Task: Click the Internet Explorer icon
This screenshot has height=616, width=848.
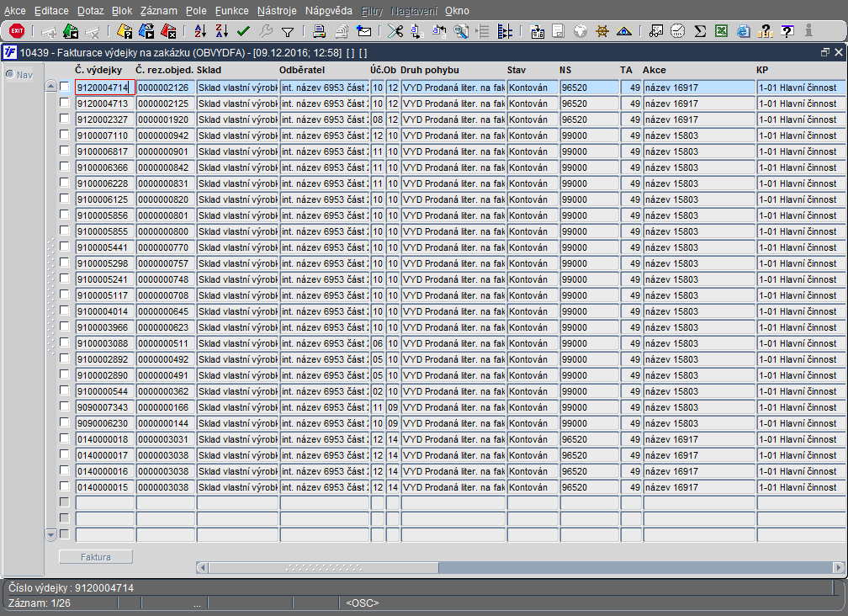Action: 744,31
